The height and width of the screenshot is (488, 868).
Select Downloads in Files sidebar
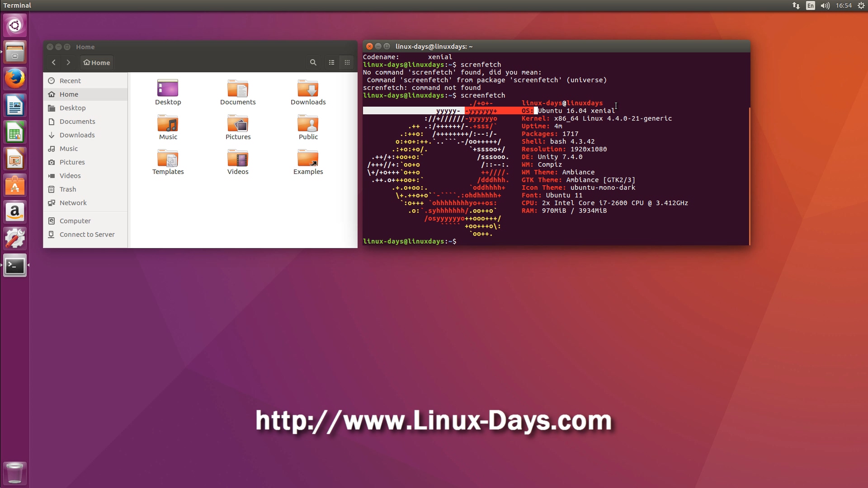(85, 135)
